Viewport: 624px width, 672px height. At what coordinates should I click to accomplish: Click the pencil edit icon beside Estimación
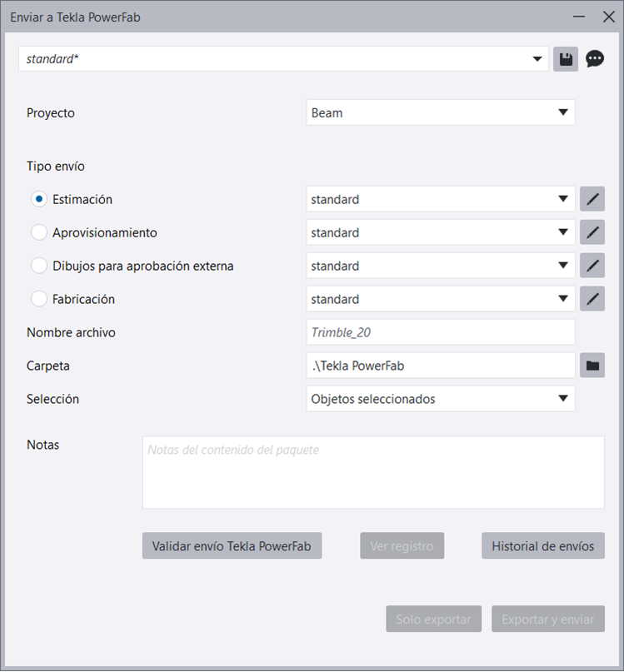(x=592, y=200)
